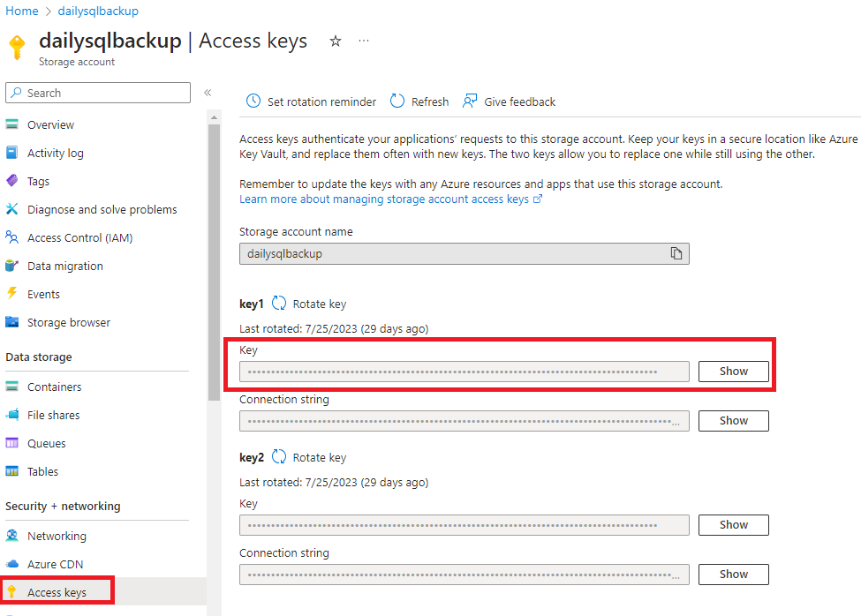Collapse the sidebar with the double chevron
The width and height of the screenshot is (861, 616).
[x=208, y=93]
